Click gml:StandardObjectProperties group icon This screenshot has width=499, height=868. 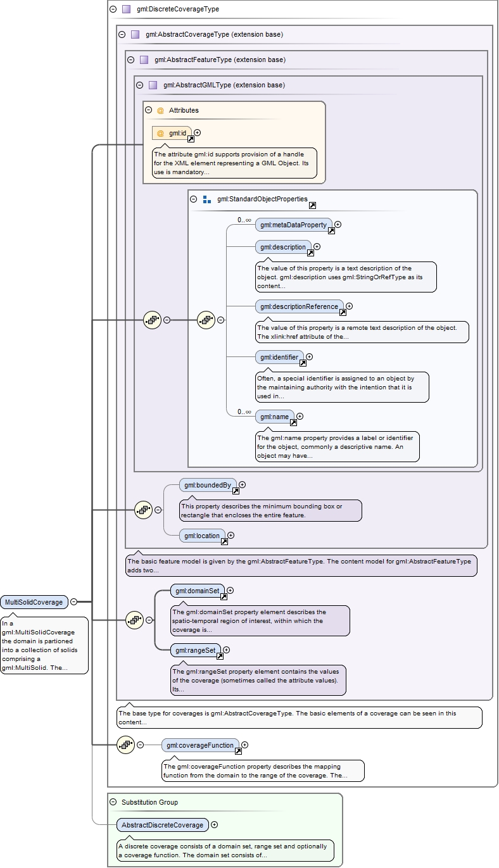pyautogui.click(x=207, y=199)
